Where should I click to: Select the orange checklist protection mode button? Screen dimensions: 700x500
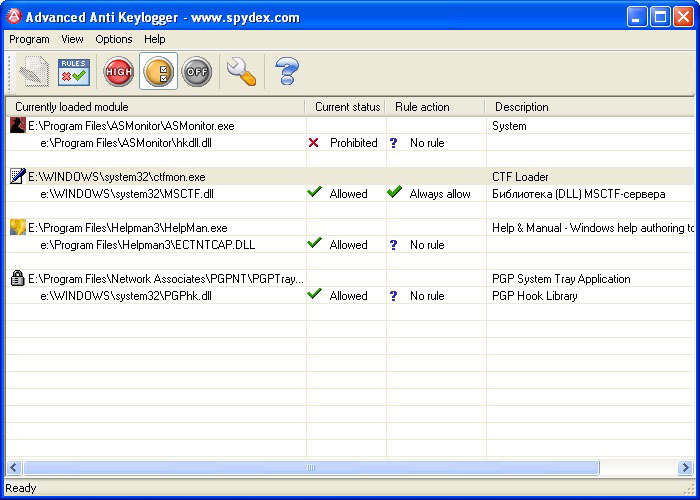(x=158, y=71)
